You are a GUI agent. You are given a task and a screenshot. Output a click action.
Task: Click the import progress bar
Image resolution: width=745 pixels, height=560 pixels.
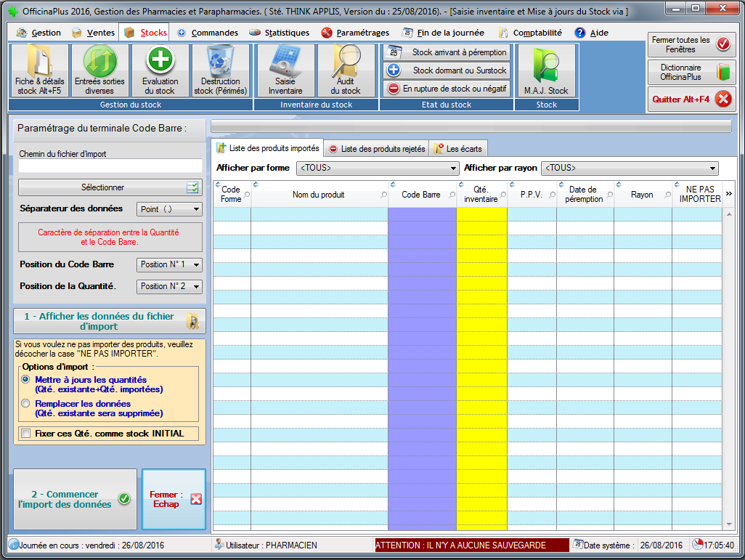[x=471, y=127]
